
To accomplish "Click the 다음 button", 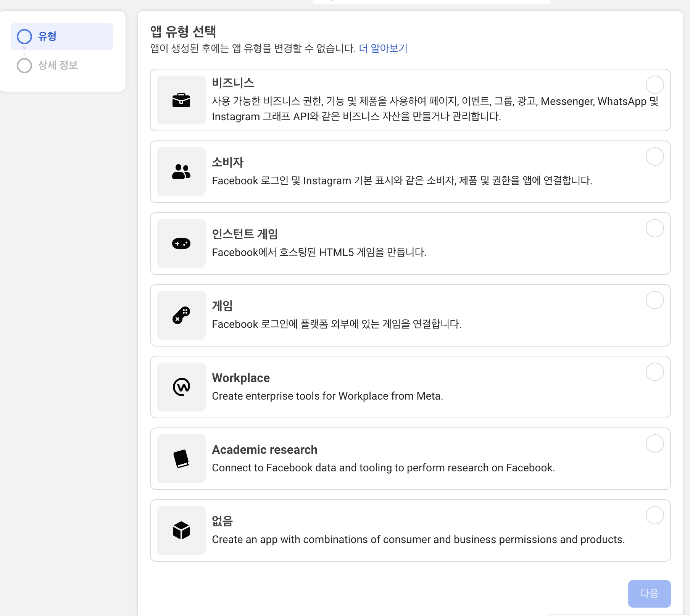I will point(650,593).
